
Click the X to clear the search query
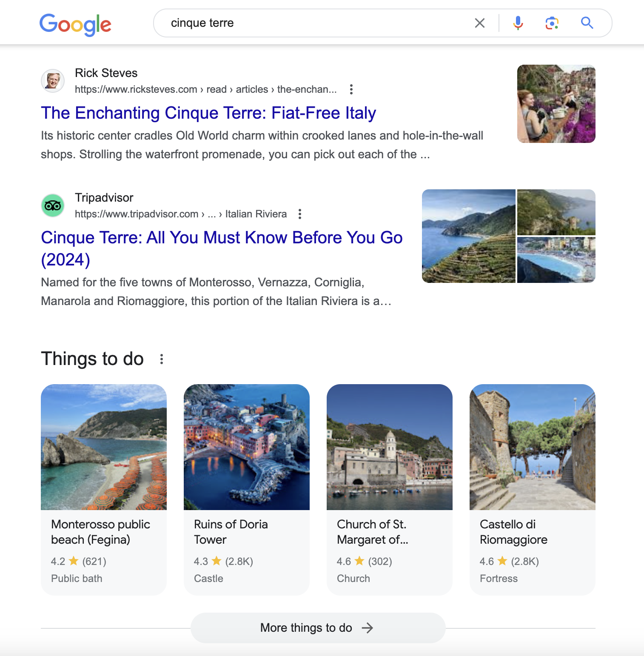[x=480, y=23]
